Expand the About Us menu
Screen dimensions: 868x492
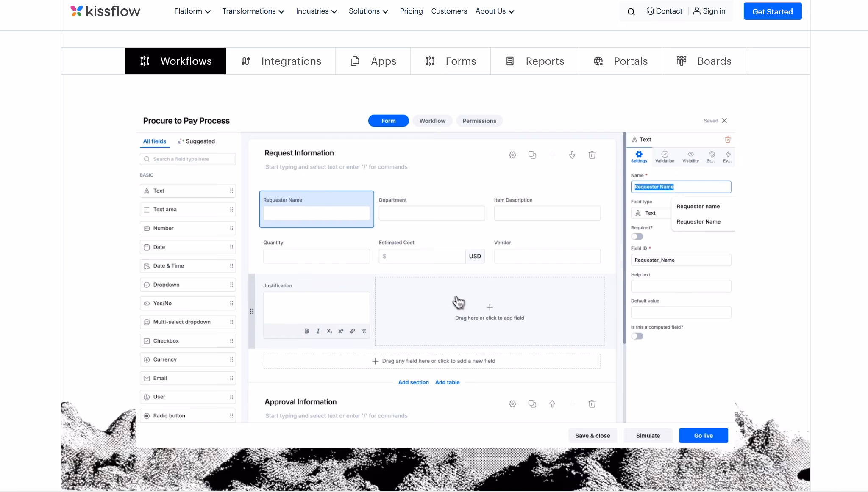(495, 11)
